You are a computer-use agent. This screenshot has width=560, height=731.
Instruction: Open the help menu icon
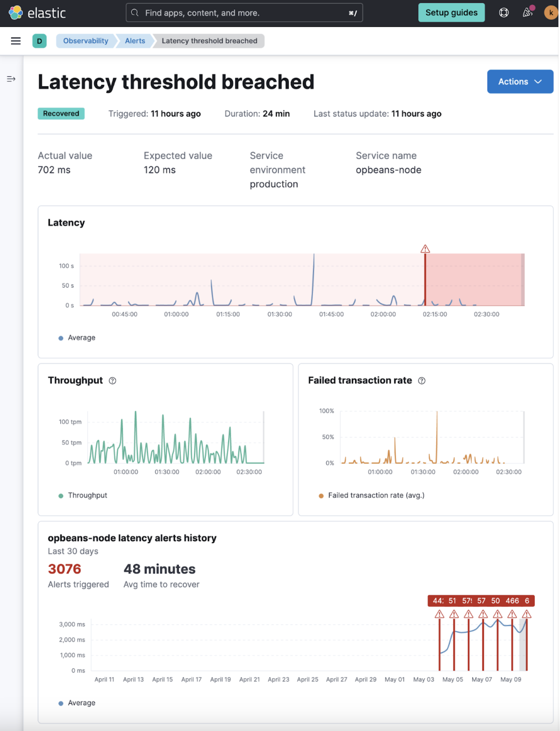point(504,13)
